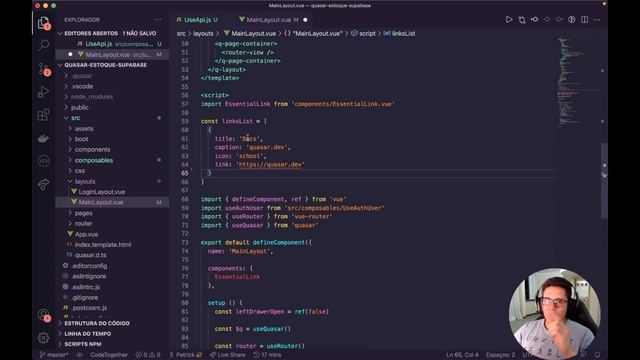Screen dimensions: 640x360
Task: Open index.template.html in the file tree
Action: click(112, 244)
